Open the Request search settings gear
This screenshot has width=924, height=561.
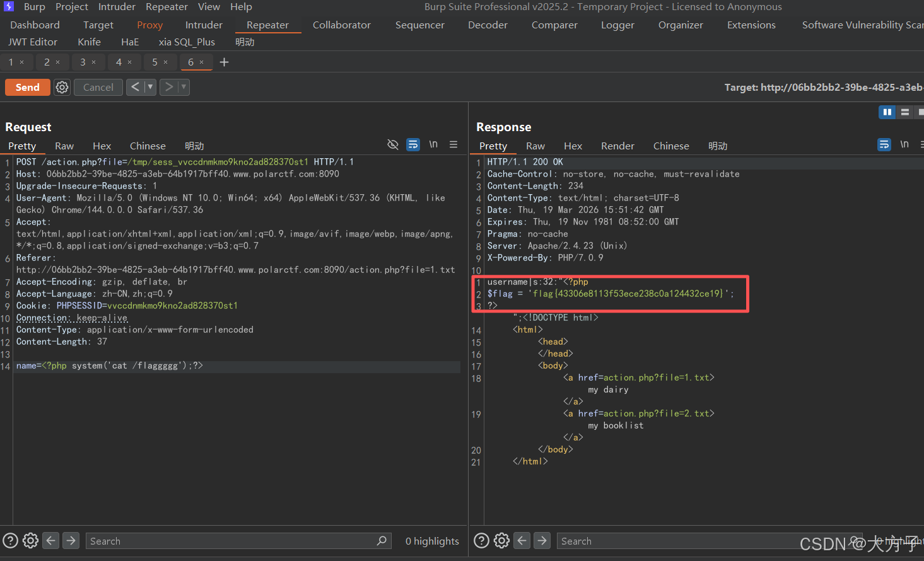pyautogui.click(x=30, y=540)
